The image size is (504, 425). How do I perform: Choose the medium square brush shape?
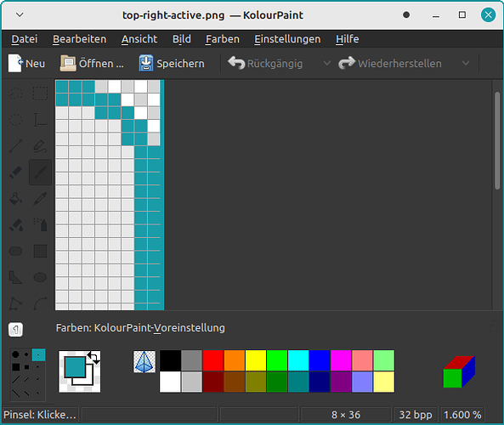(x=26, y=367)
